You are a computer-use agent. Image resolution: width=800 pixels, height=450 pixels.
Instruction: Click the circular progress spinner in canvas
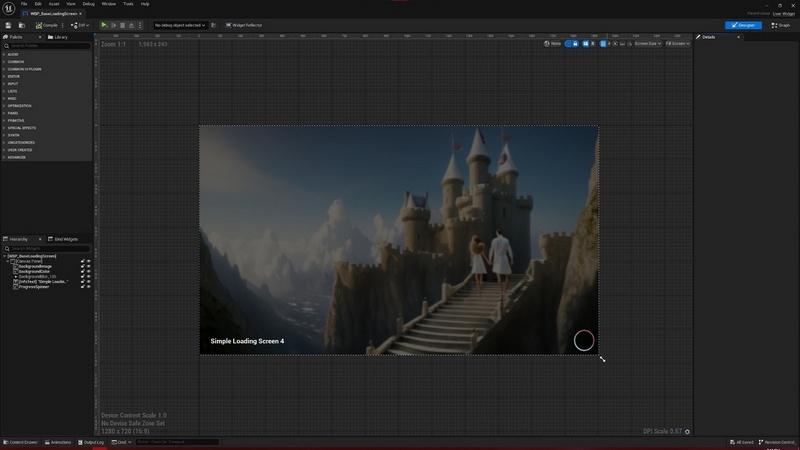tap(584, 341)
